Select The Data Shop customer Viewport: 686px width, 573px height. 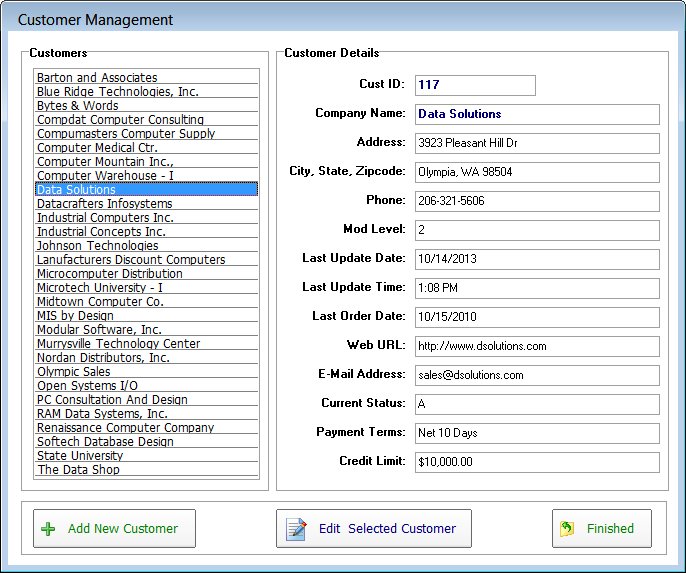pyautogui.click(x=78, y=469)
